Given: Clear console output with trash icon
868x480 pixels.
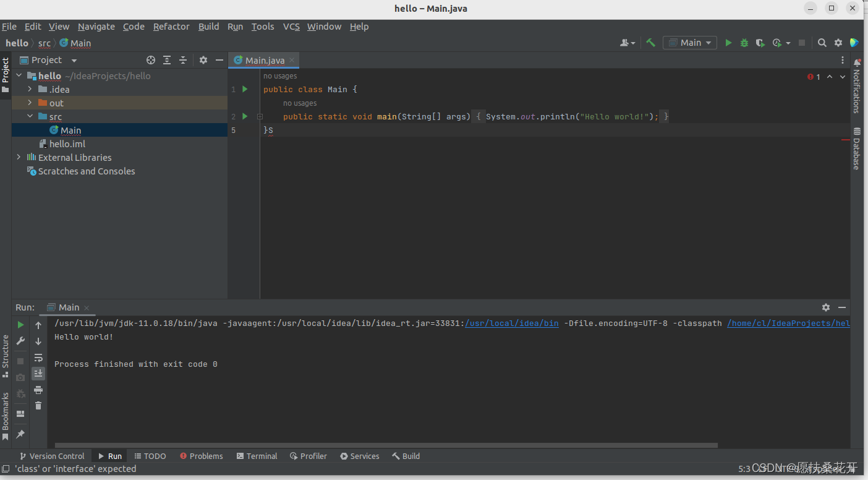Looking at the screenshot, I should (x=38, y=406).
